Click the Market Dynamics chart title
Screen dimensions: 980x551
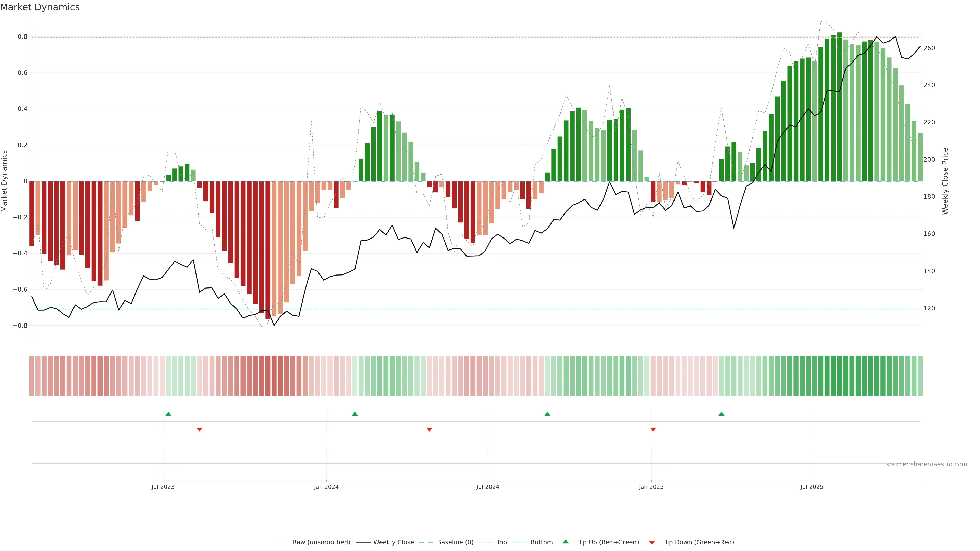tap(40, 7)
